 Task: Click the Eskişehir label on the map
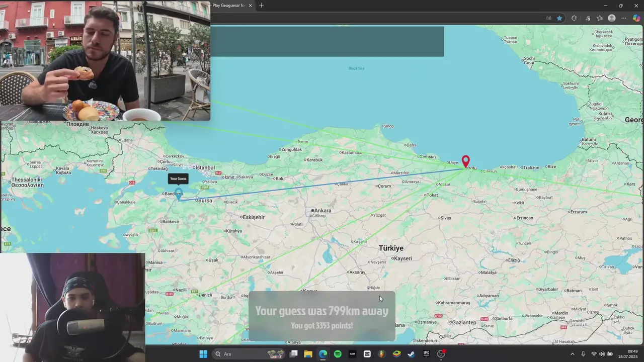254,217
